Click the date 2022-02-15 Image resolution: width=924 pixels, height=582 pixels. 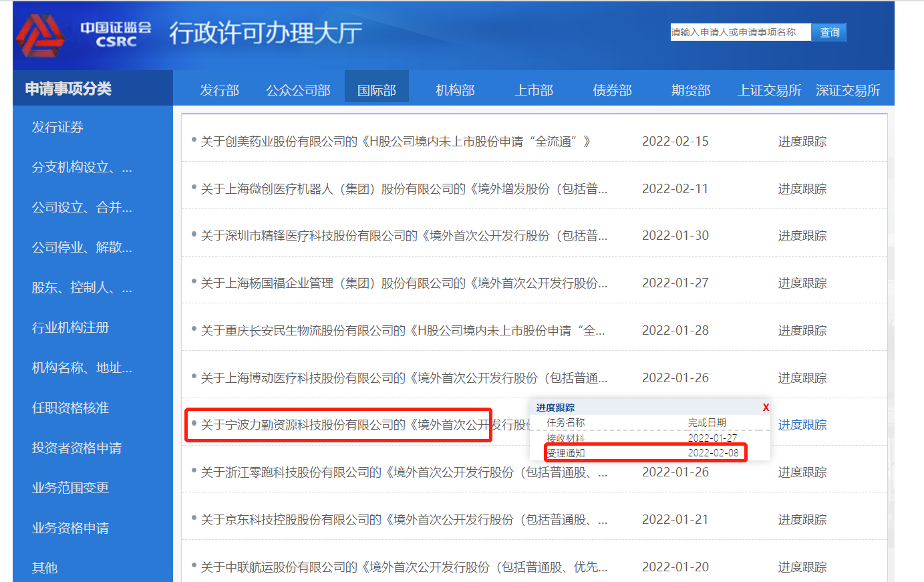(675, 142)
